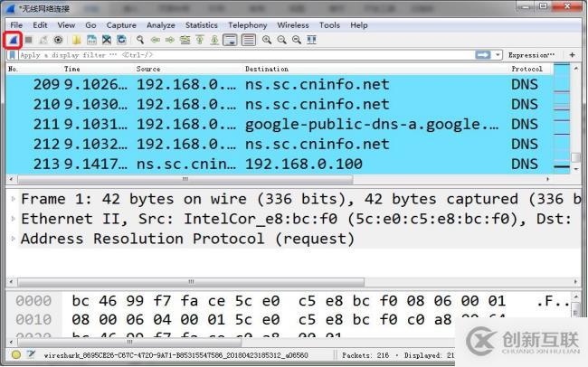Reload this capture file
This screenshot has height=367, width=588.
pos(121,40)
